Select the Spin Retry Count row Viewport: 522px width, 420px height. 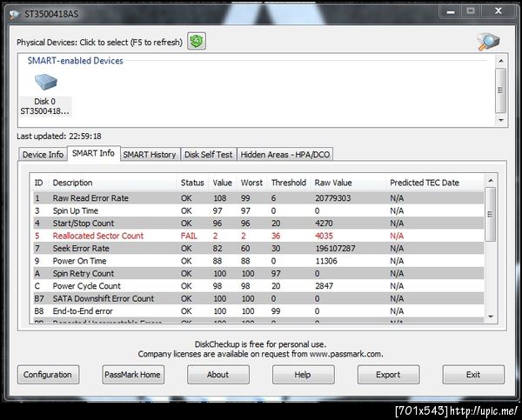258,274
